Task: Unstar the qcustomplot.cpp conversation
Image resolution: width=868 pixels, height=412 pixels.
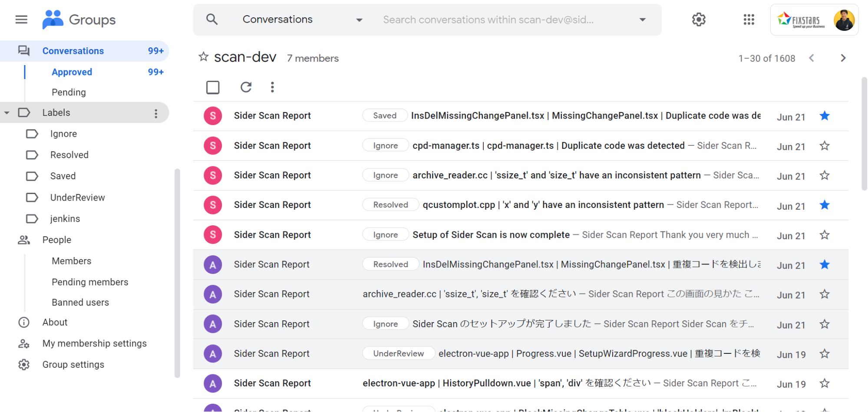Action: click(x=824, y=205)
